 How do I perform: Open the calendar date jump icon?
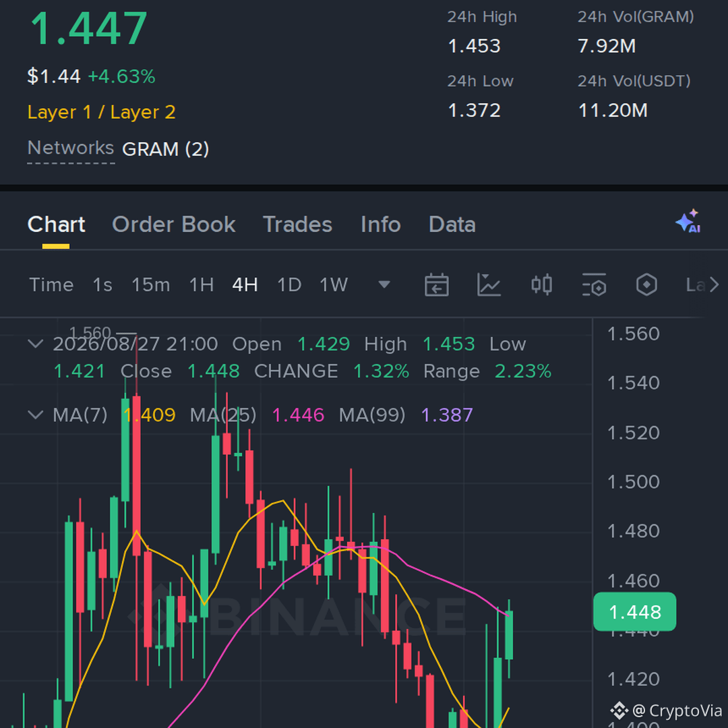(436, 284)
